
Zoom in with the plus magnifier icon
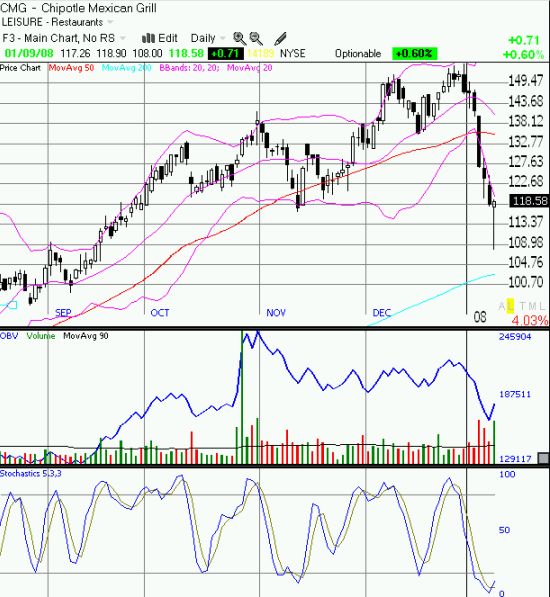click(x=239, y=38)
